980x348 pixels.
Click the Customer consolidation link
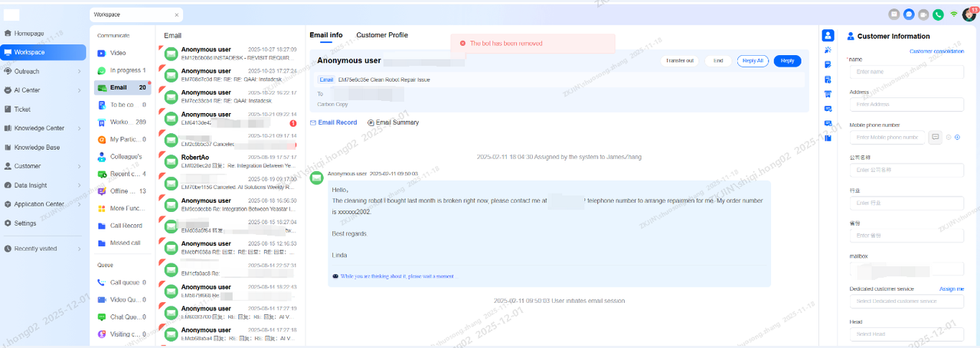click(936, 51)
